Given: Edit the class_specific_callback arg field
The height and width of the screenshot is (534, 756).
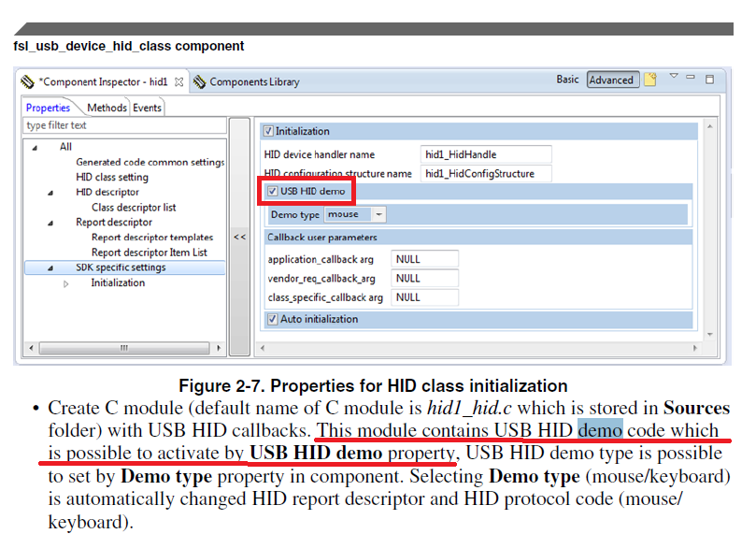Looking at the screenshot, I should (425, 297).
